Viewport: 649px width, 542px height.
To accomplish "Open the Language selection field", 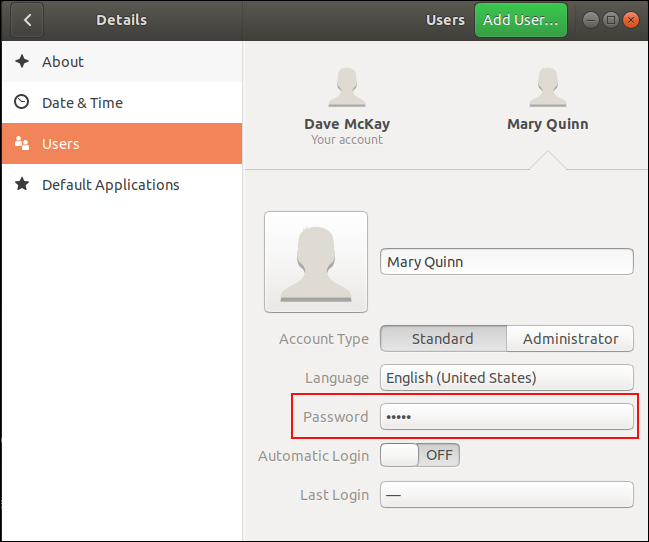I will pyautogui.click(x=506, y=378).
